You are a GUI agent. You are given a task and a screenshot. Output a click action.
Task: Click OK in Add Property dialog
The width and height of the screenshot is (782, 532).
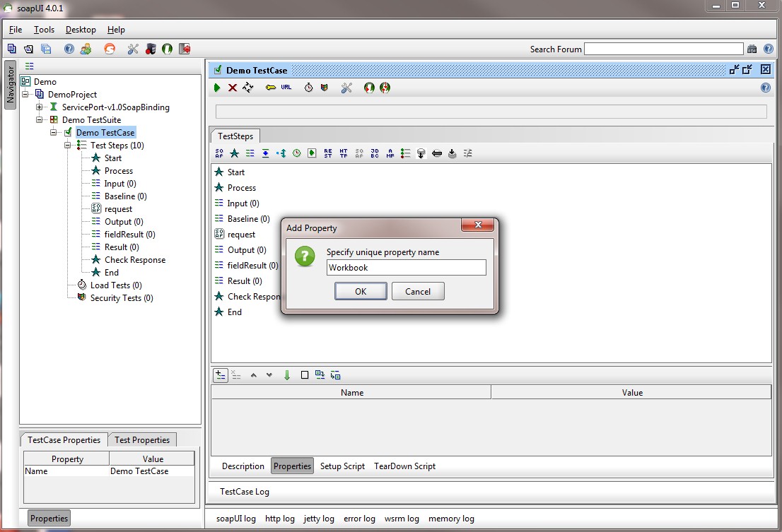click(x=361, y=291)
